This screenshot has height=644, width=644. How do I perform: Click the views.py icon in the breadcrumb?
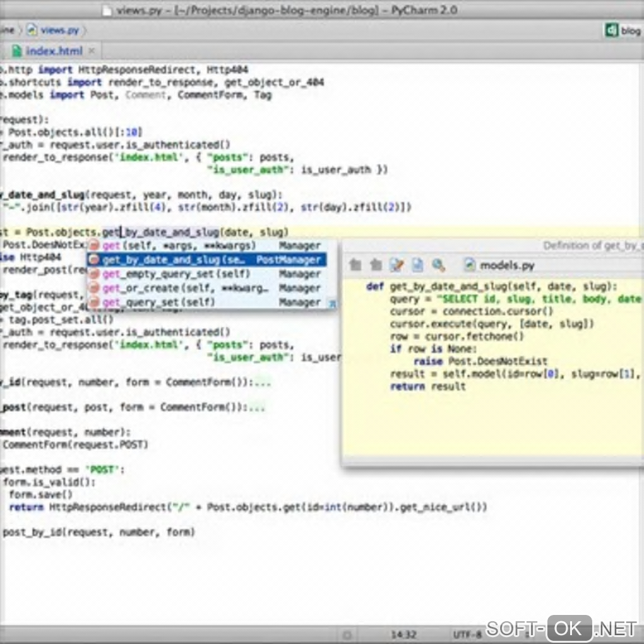pyautogui.click(x=32, y=30)
